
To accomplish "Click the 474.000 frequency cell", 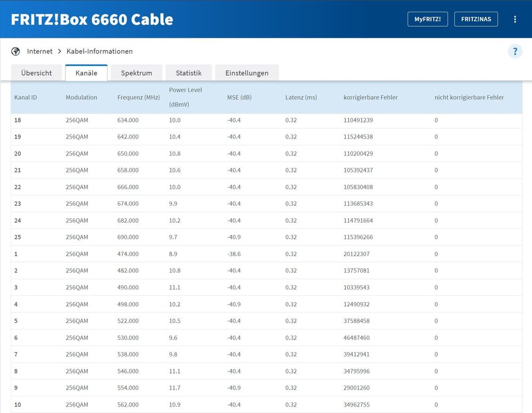I will pos(128,254).
